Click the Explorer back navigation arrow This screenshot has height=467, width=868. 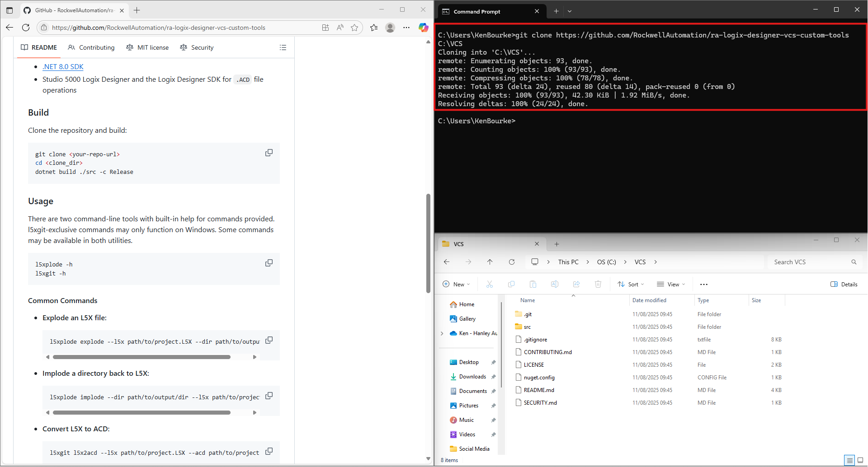pos(447,262)
